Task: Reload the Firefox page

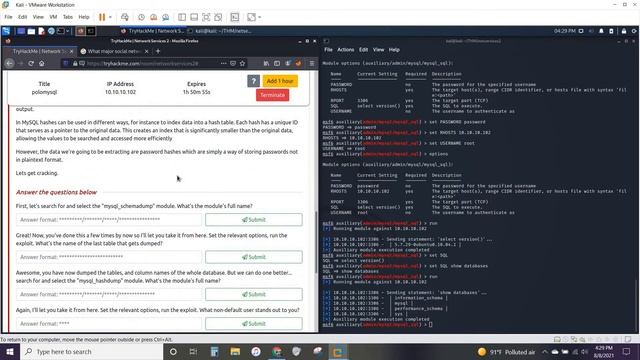Action: (31, 63)
